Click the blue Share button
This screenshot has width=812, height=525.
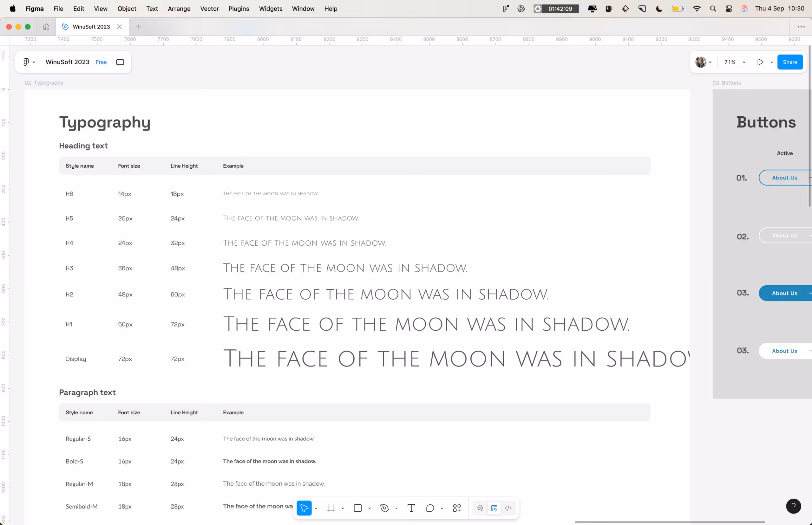(789, 62)
